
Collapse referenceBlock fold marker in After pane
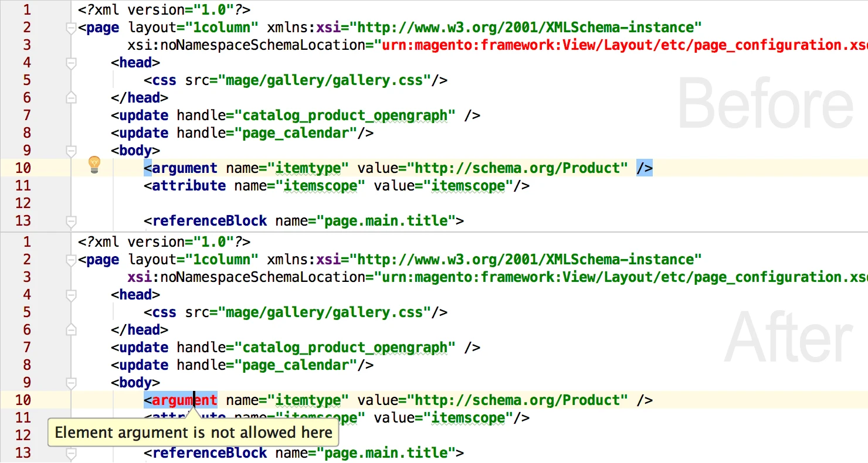[71, 453]
